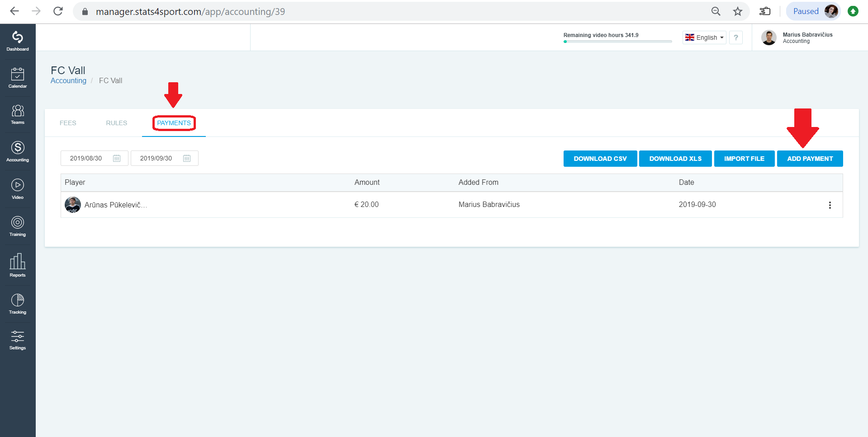Open Settings in the sidebar
The height and width of the screenshot is (437, 868).
click(x=18, y=340)
